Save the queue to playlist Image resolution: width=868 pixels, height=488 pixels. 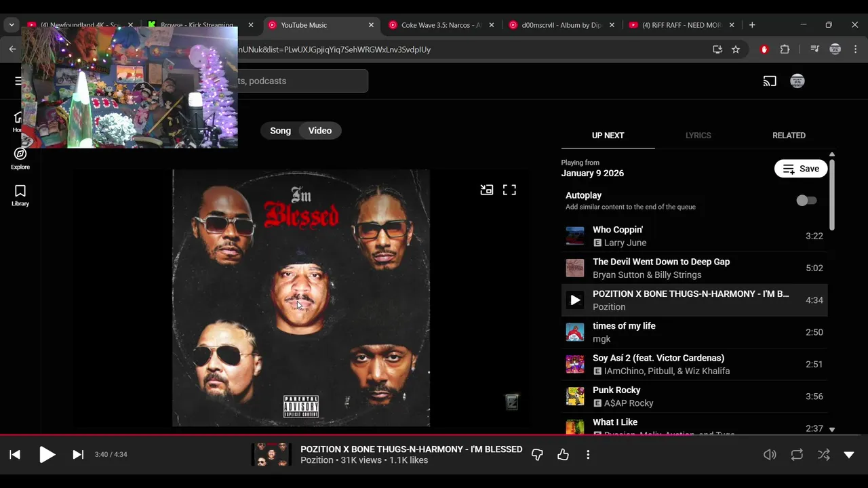801,169
